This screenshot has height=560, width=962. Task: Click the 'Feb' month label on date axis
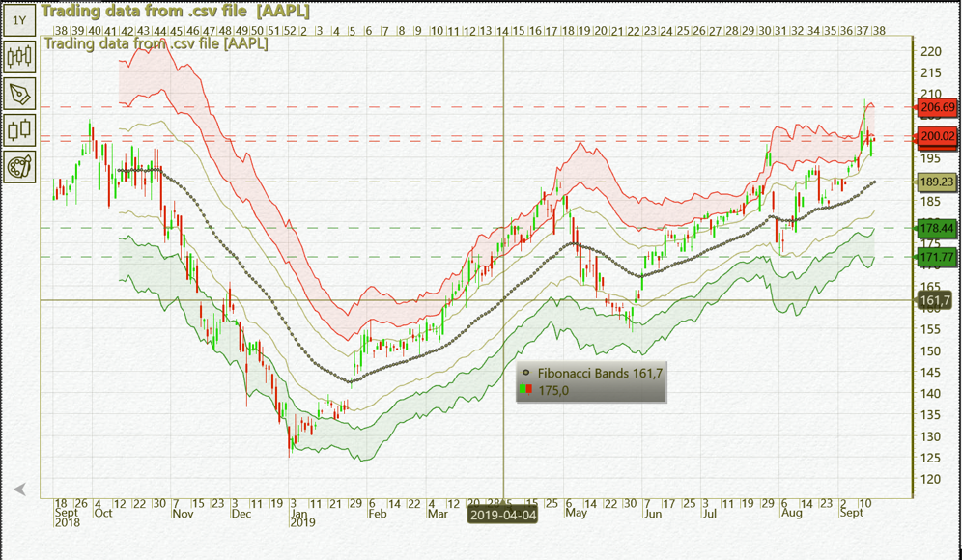378,513
